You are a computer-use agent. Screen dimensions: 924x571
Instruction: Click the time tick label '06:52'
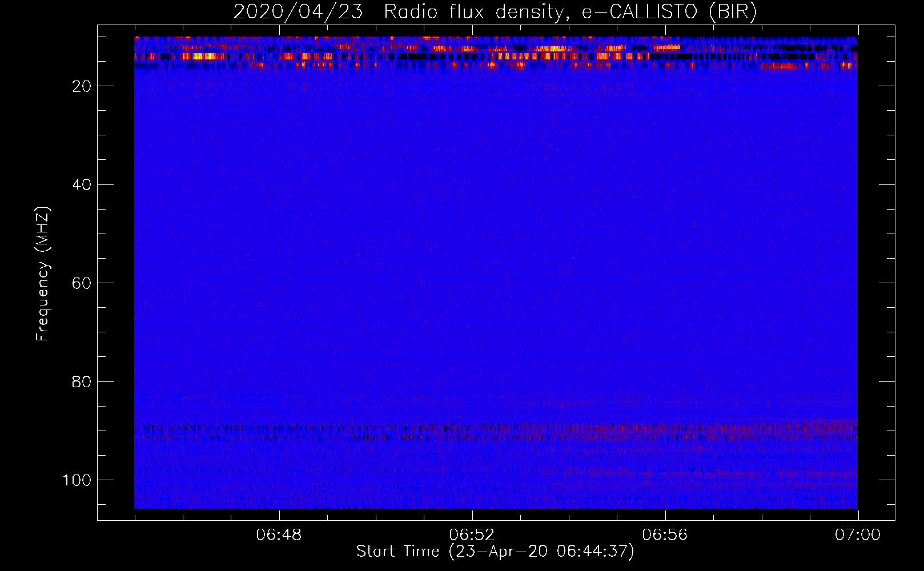[x=472, y=535]
